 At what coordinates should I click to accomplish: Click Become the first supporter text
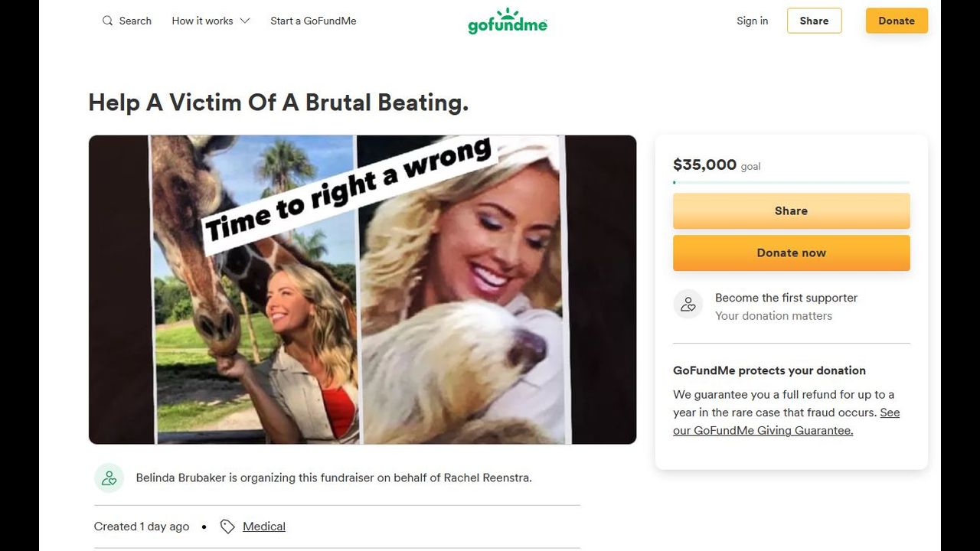[x=786, y=298]
